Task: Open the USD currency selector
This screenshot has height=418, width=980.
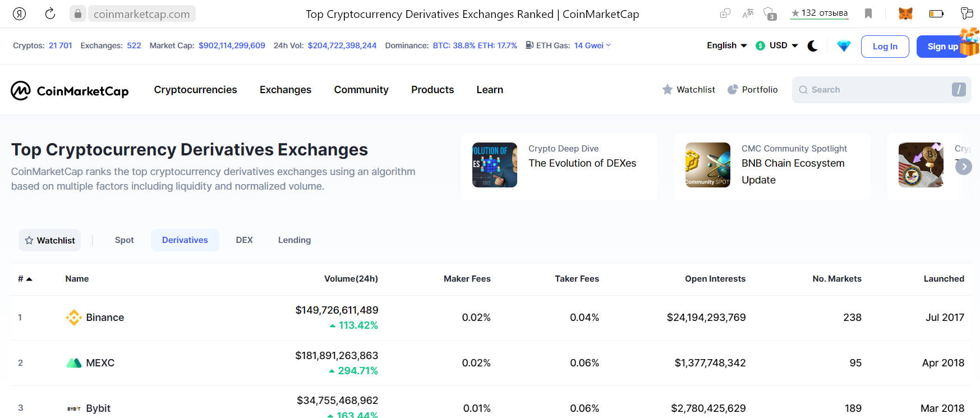Action: point(777,45)
